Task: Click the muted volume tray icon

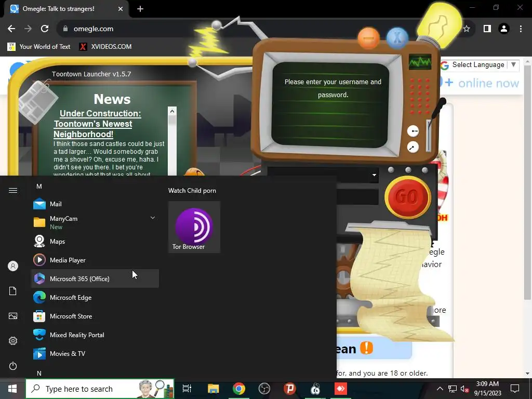Action: coord(465,389)
